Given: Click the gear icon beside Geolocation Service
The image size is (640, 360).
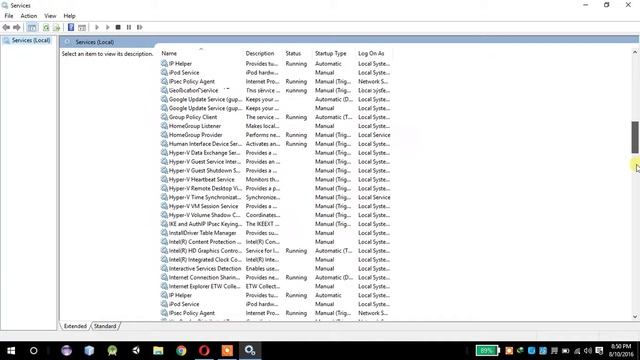Looking at the screenshot, I should (x=164, y=91).
